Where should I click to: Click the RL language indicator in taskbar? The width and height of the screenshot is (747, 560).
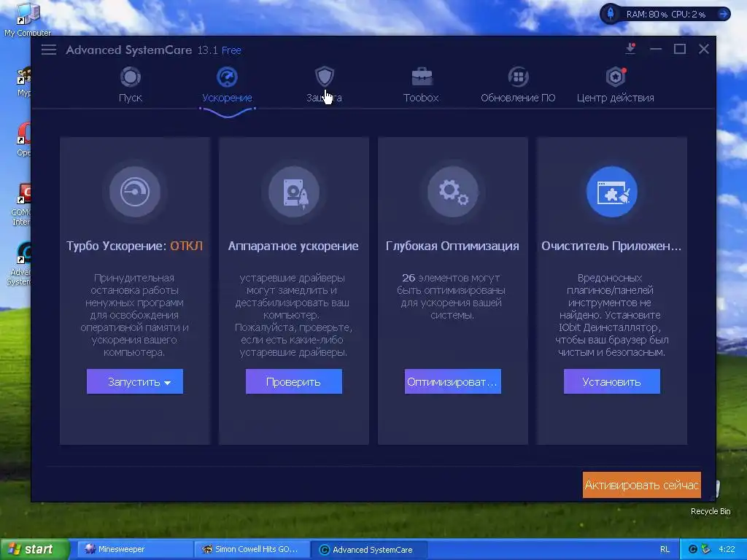click(665, 550)
